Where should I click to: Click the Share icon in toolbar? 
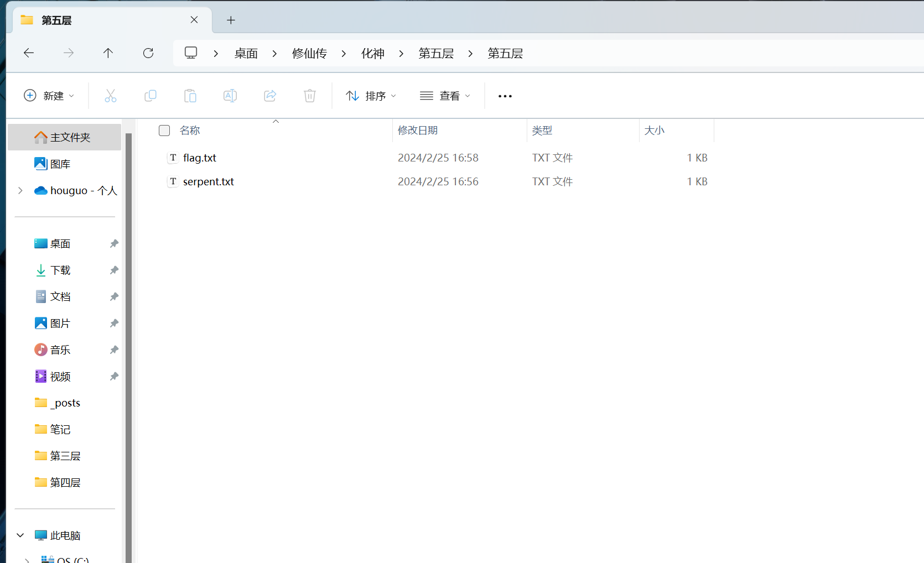tap(270, 96)
